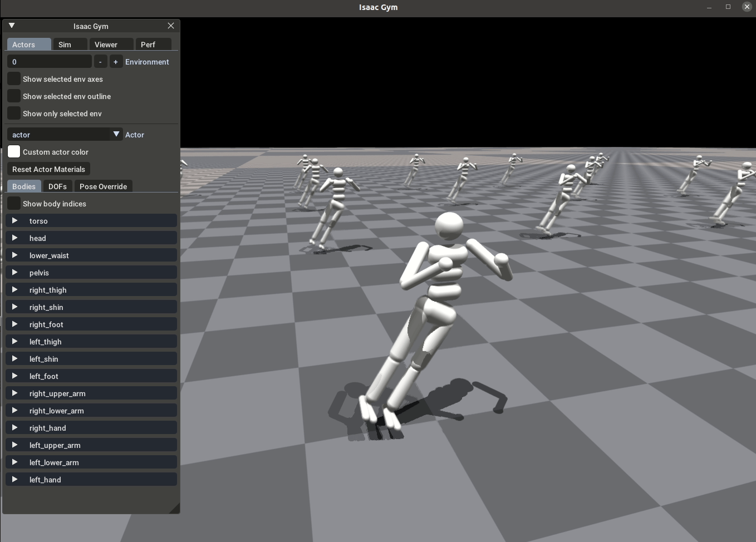This screenshot has width=756, height=542.
Task: Expand the left_lower_arm arrow
Action: click(15, 462)
